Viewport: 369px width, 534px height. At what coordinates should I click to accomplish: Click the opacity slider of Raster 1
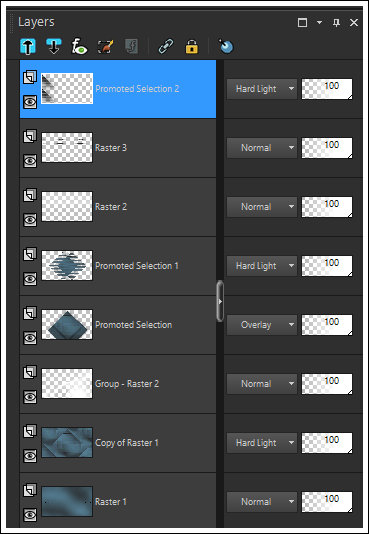327,502
